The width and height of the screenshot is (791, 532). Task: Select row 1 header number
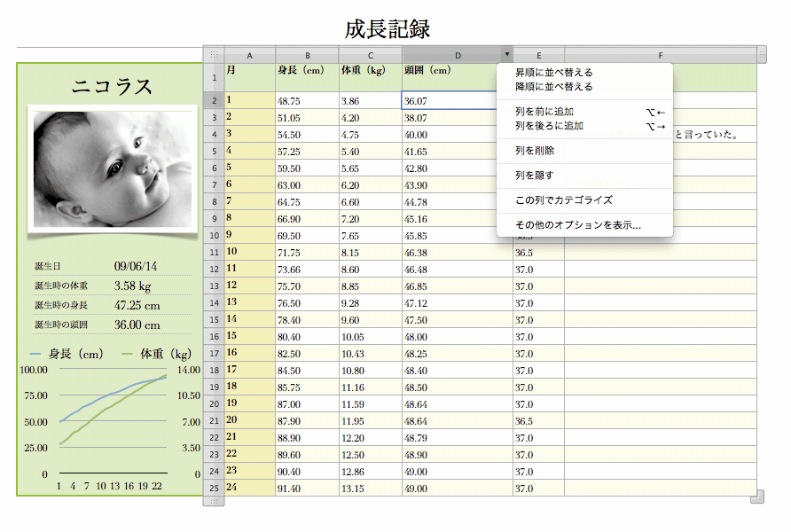214,78
